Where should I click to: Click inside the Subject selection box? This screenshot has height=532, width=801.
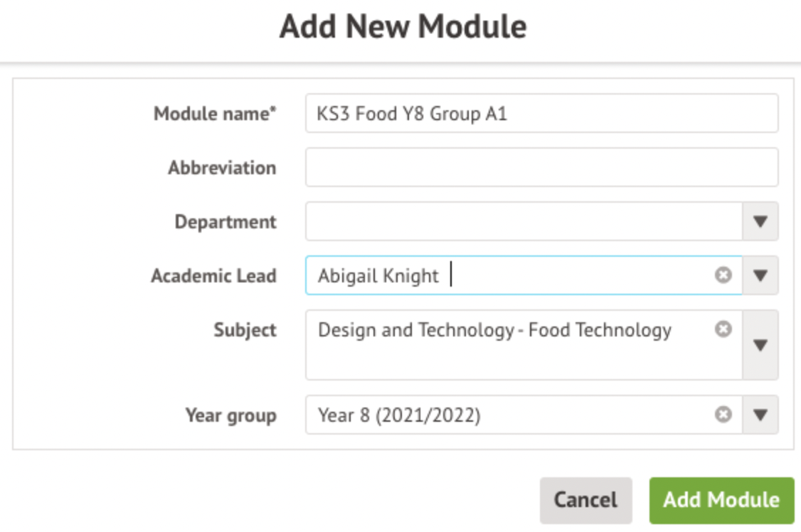512,356
